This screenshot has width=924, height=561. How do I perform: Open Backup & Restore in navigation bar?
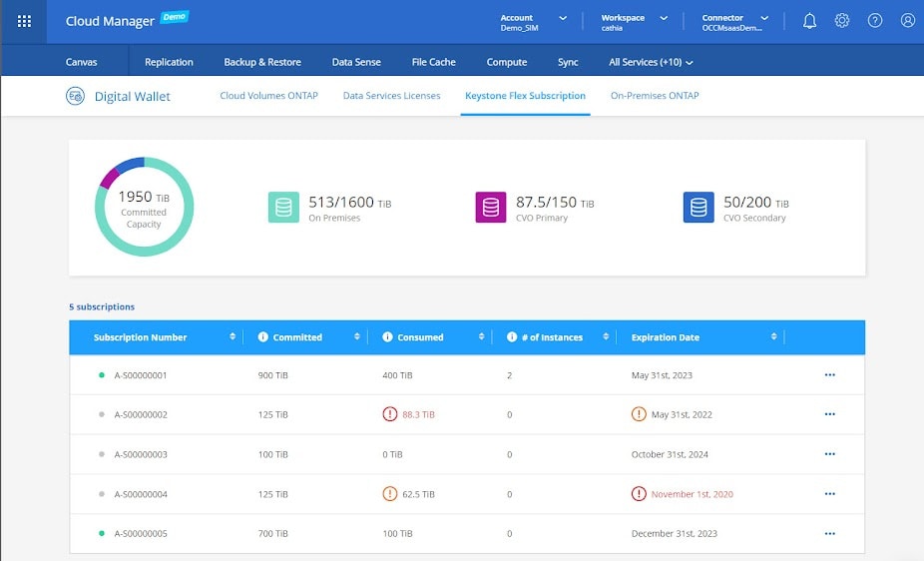pyautogui.click(x=262, y=62)
